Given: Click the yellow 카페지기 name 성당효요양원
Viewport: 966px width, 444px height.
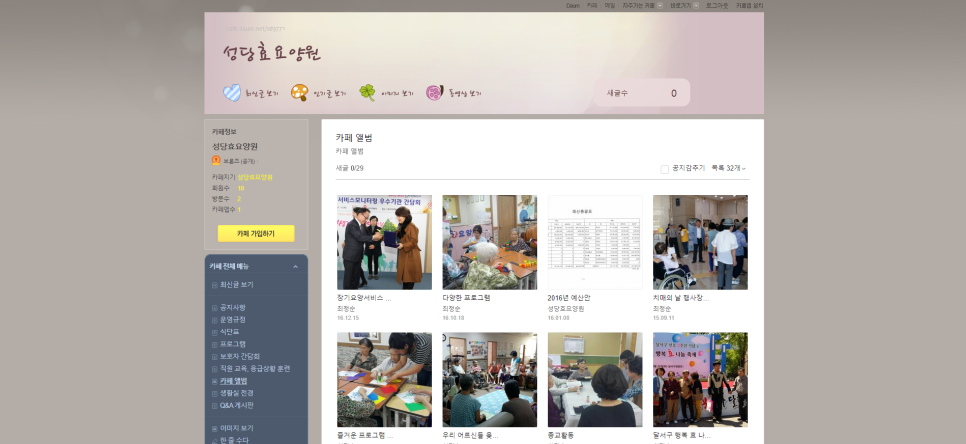Looking at the screenshot, I should pyautogui.click(x=255, y=177).
